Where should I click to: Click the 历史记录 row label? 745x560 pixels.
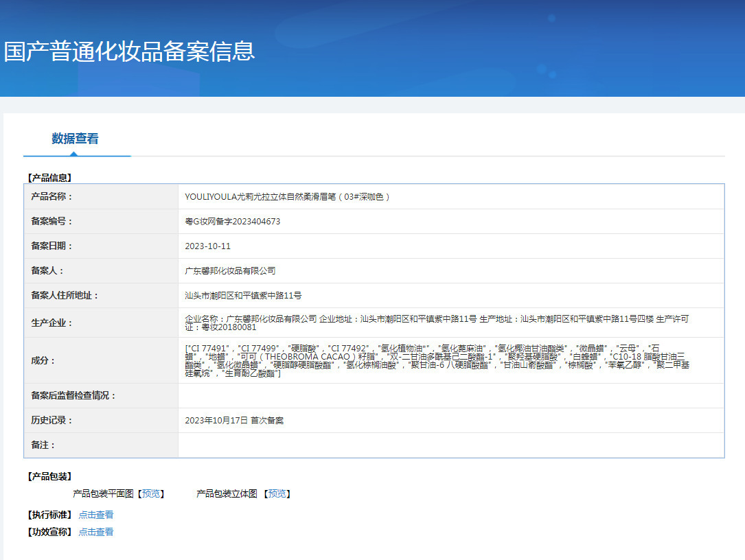point(51,421)
